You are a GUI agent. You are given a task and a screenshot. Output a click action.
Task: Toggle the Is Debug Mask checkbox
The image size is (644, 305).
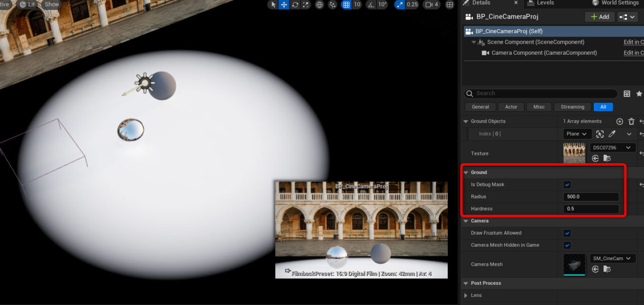click(x=567, y=184)
